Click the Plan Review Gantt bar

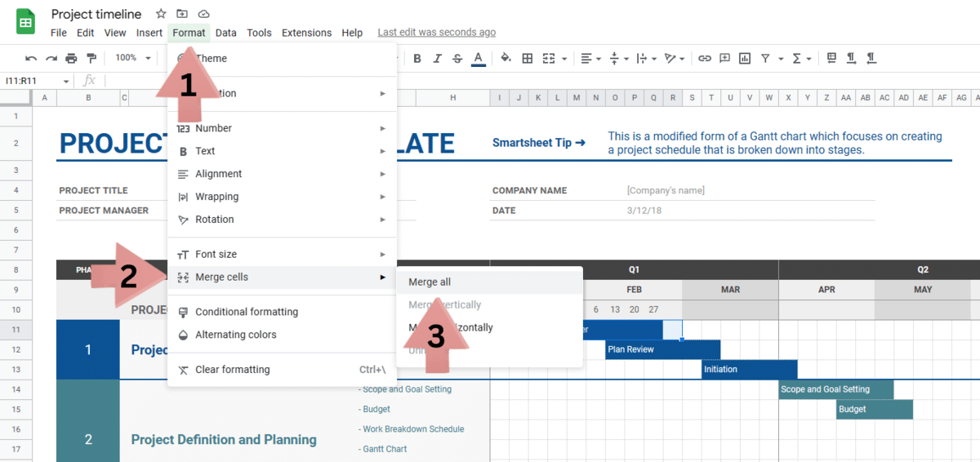pyautogui.click(x=662, y=349)
